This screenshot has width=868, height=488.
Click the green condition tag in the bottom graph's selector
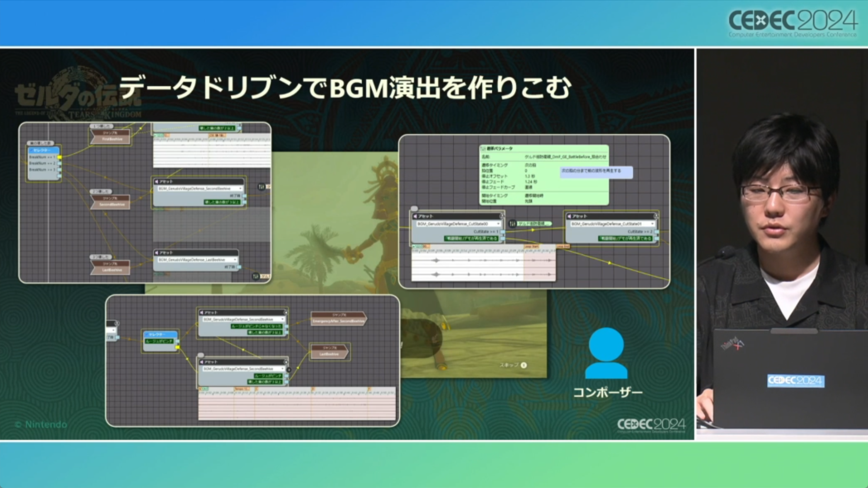point(159,341)
